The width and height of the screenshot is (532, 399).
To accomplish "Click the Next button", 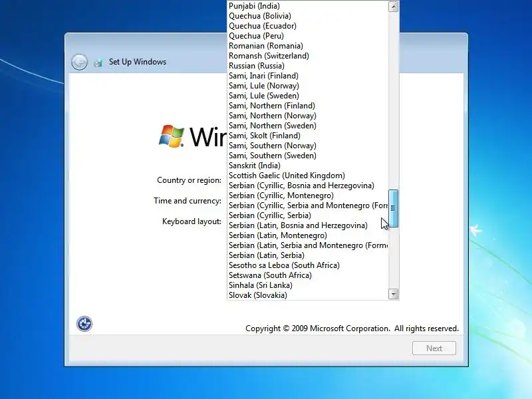I will (x=434, y=348).
